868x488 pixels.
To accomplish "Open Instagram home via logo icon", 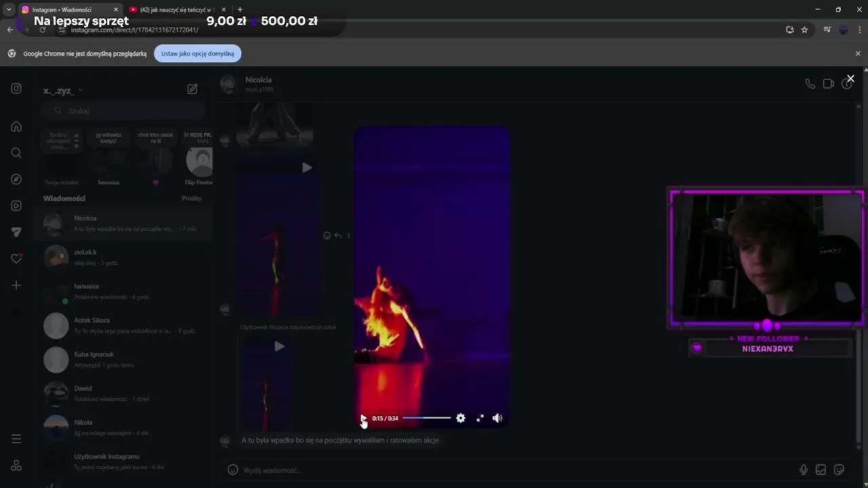I will 16,88.
